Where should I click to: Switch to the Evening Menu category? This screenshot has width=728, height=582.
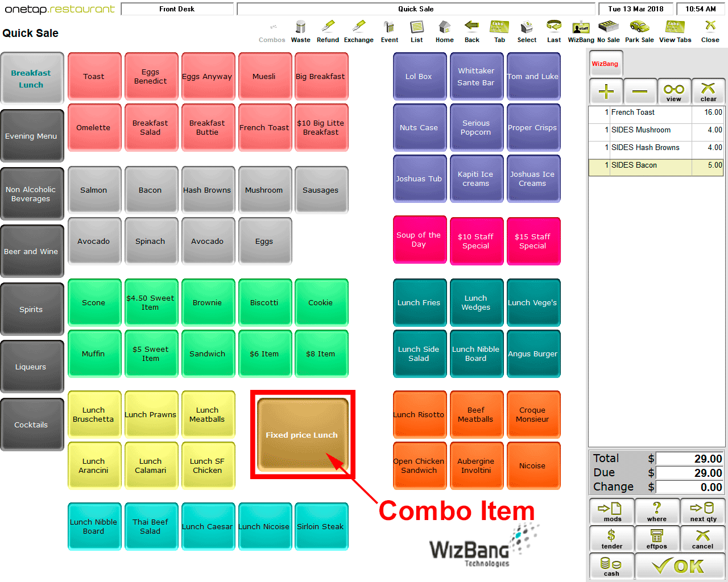[x=31, y=136]
